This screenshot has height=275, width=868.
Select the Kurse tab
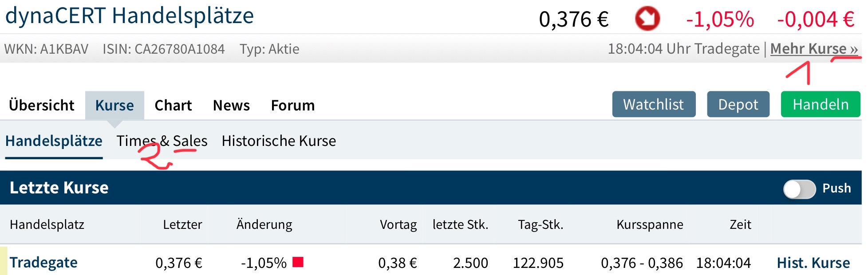114,106
